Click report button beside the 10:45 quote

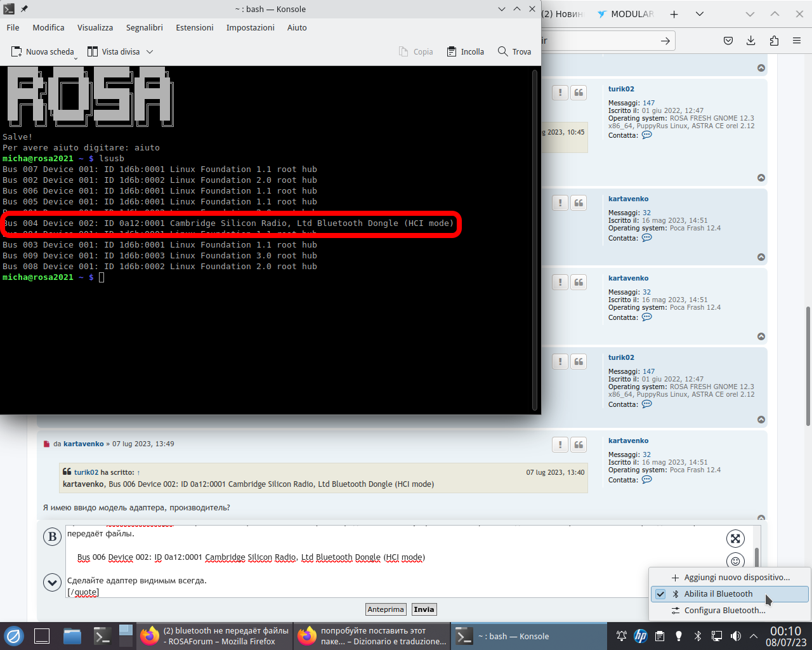(x=560, y=93)
